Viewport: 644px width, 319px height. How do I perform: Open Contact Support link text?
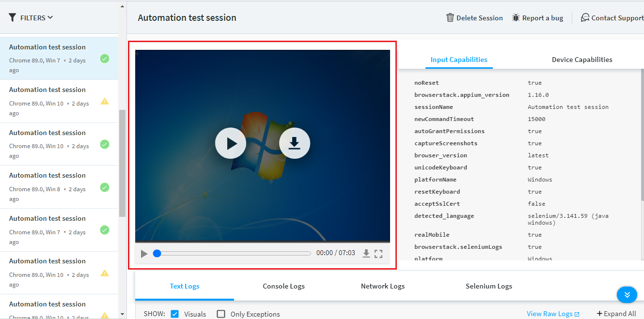[x=618, y=18]
